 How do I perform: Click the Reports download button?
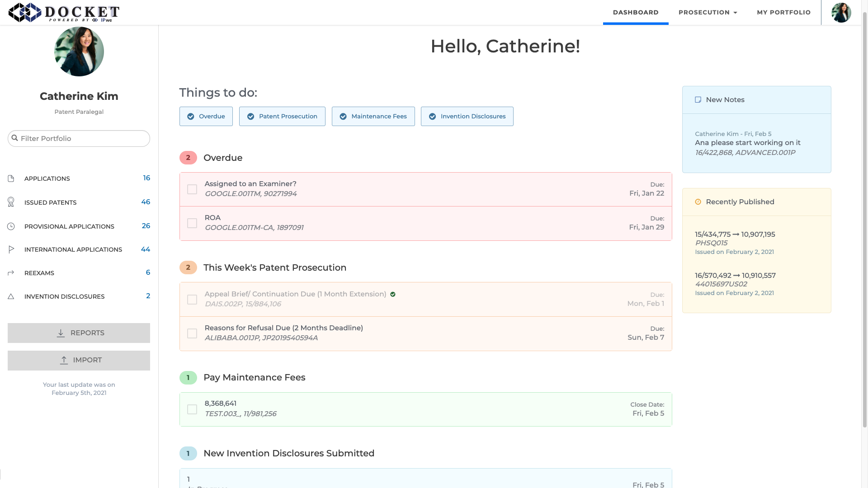click(79, 333)
